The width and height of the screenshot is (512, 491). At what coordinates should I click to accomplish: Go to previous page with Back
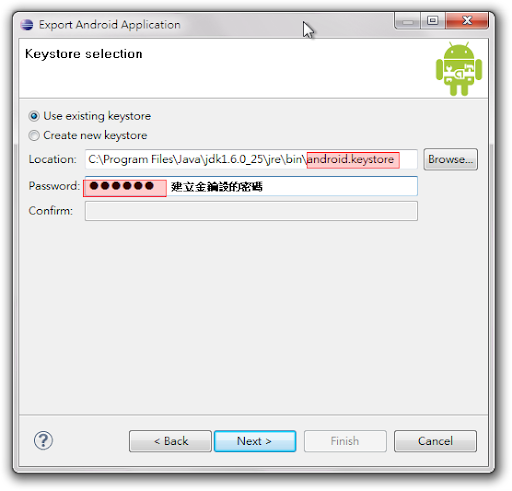(x=170, y=441)
